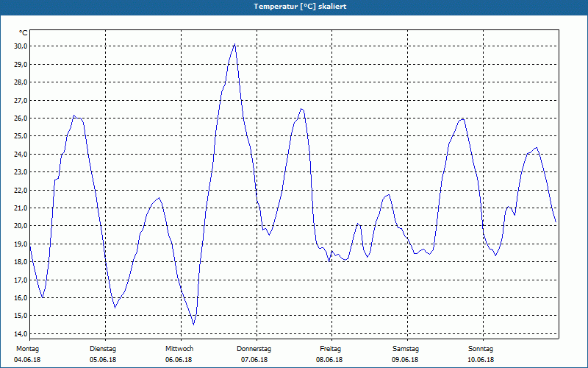Click the 21,0 axis value
This screenshot has height=368, width=588.
click(x=21, y=208)
